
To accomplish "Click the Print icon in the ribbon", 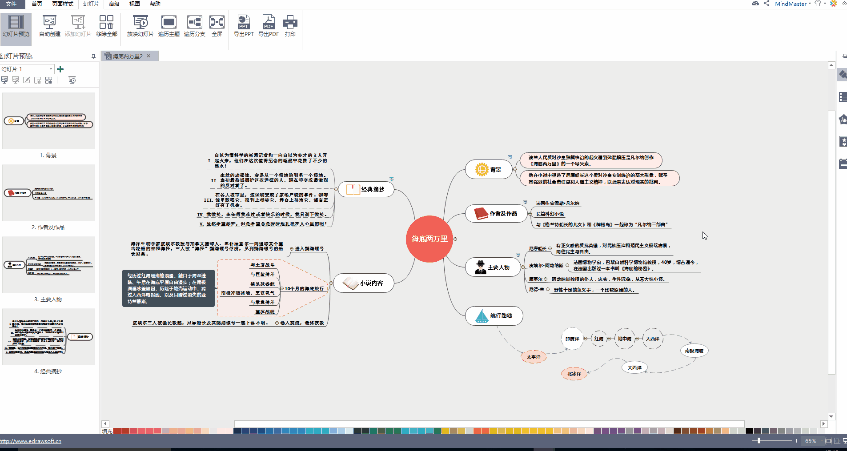I will (x=290, y=26).
